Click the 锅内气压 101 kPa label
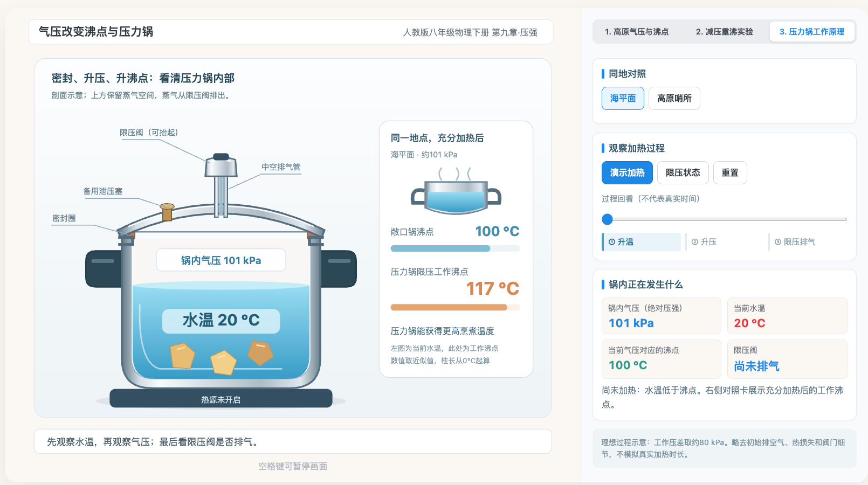868x485 pixels. 221,260
